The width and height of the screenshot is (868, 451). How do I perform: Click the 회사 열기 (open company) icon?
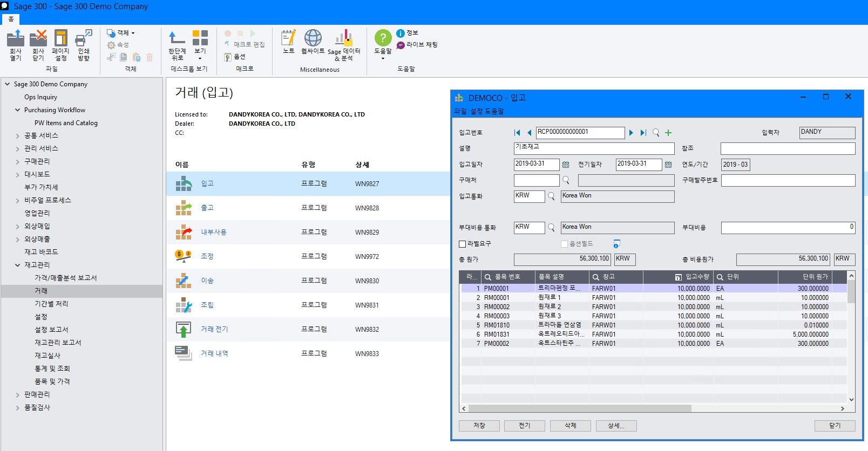click(16, 38)
